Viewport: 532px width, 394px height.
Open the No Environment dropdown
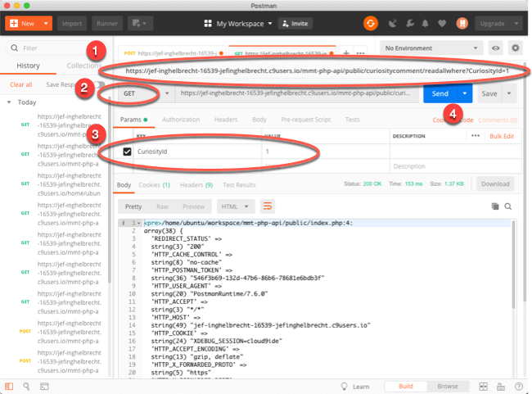pyautogui.click(x=431, y=48)
